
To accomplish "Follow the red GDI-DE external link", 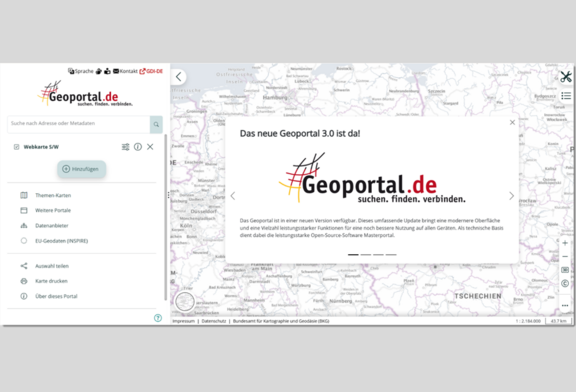I will (151, 71).
